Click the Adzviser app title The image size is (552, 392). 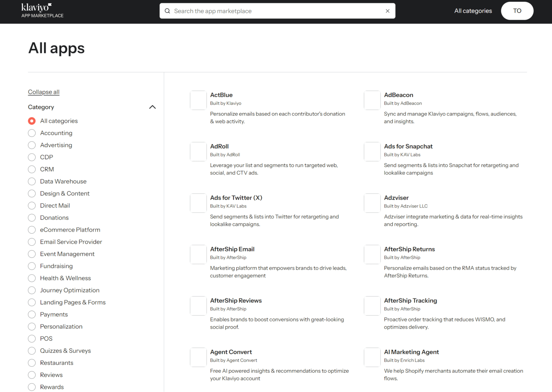(396, 198)
